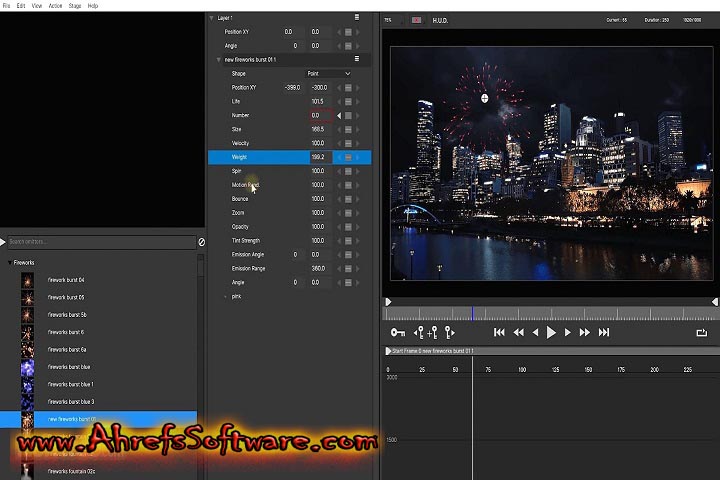Open the Help menu
This screenshot has height=480, width=720.
pos(93,6)
